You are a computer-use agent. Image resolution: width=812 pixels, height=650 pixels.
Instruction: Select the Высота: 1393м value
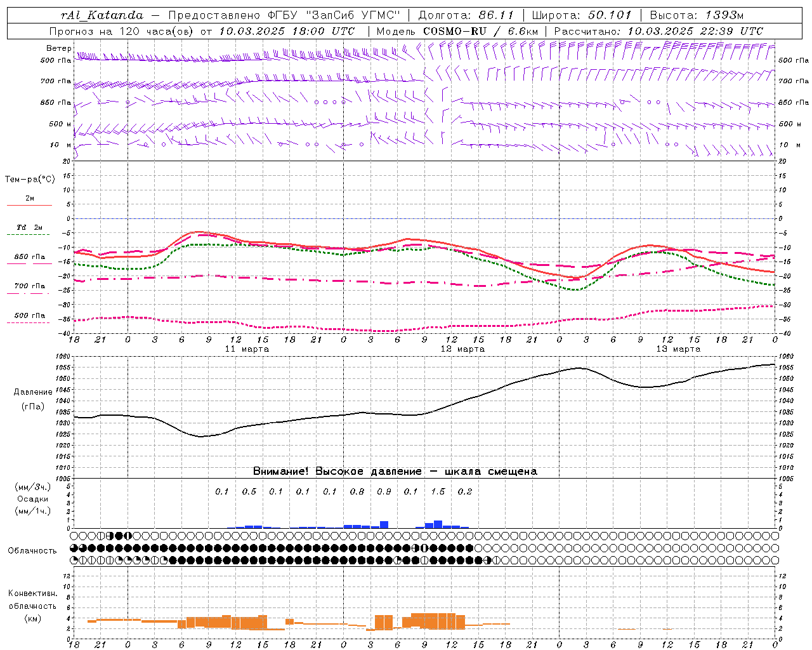pyautogui.click(x=697, y=15)
